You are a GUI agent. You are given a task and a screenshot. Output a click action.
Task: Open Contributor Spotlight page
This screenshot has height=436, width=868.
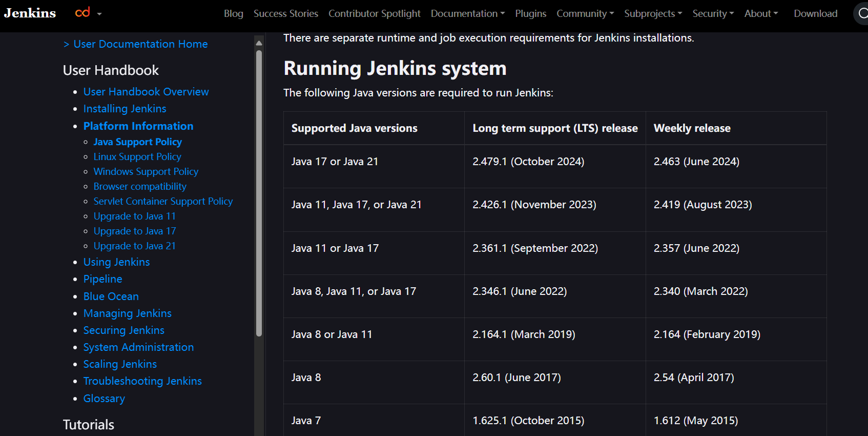click(x=375, y=13)
